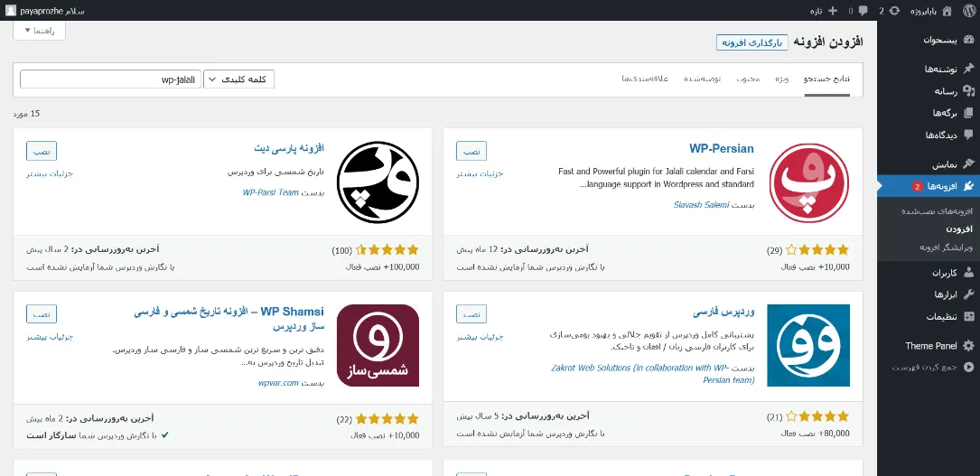Click افزونه پارسی دیت star rating (100)
Screen dimensions: 980x476
387,250
